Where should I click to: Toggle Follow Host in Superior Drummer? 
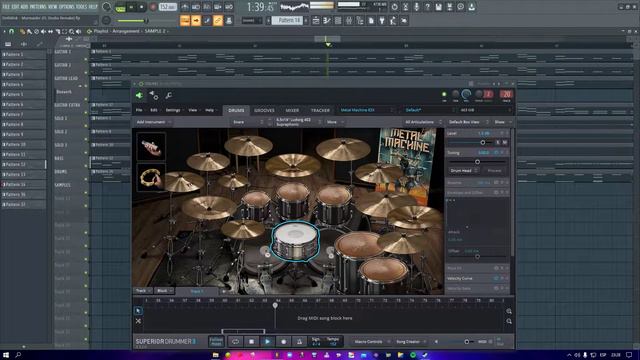tap(216, 342)
